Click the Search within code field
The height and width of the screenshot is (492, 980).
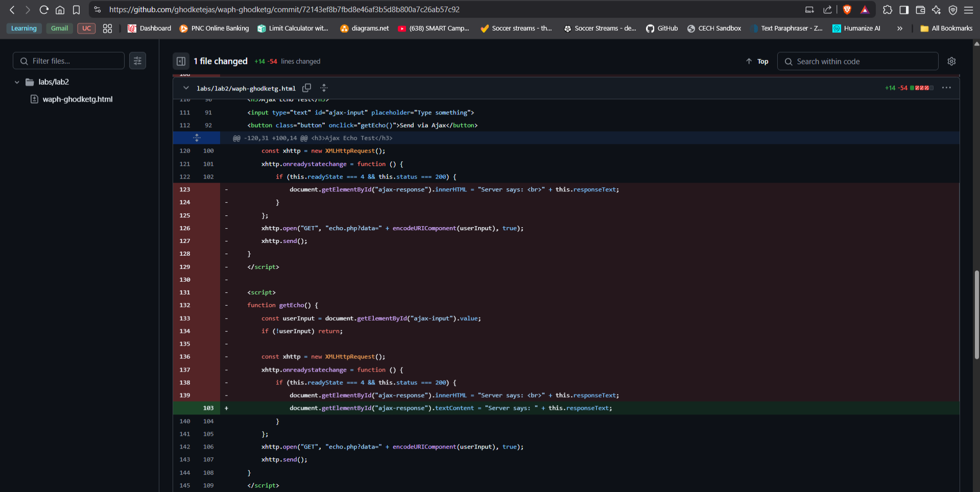point(857,61)
